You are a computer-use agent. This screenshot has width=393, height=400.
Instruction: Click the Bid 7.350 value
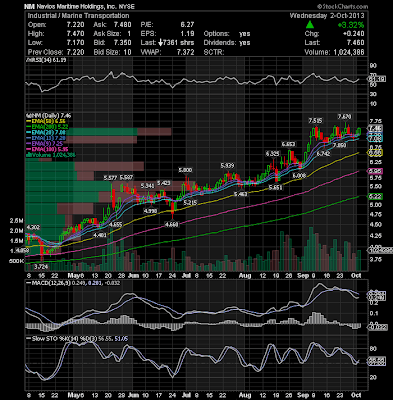[122, 43]
